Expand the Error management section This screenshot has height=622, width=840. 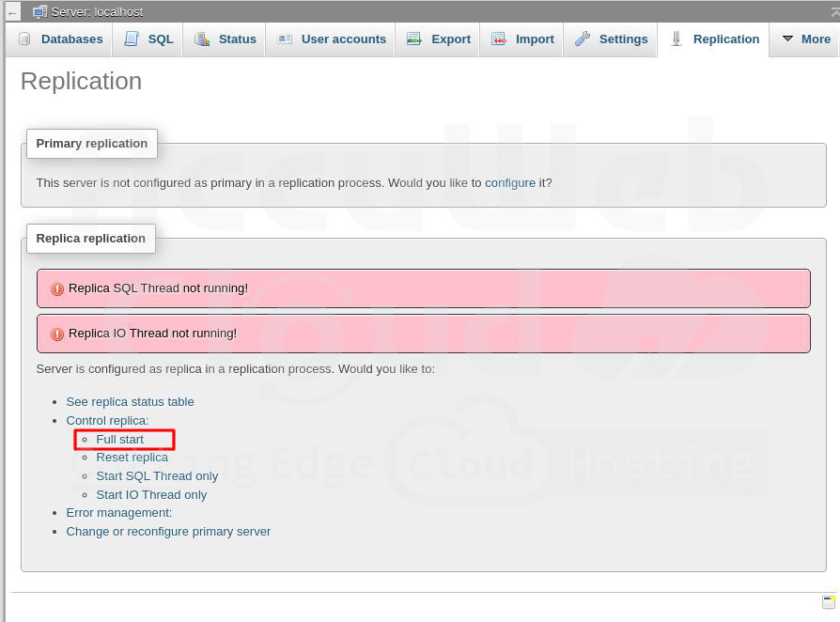coord(118,513)
